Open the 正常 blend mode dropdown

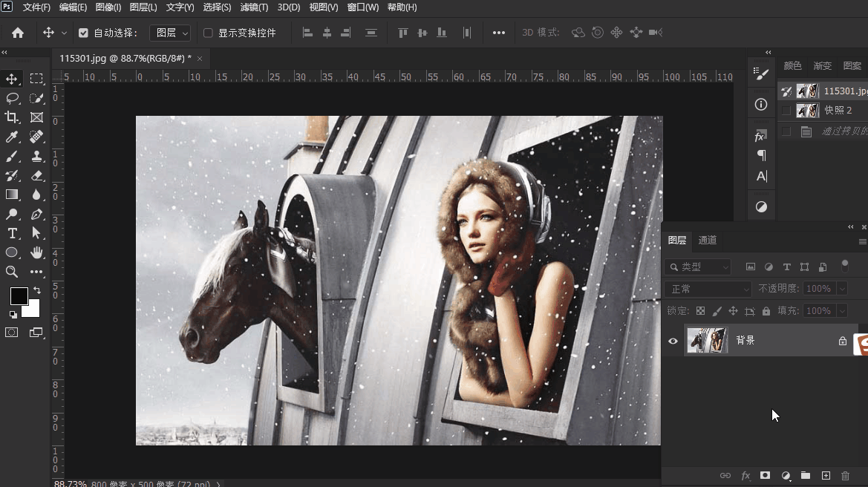tap(708, 289)
